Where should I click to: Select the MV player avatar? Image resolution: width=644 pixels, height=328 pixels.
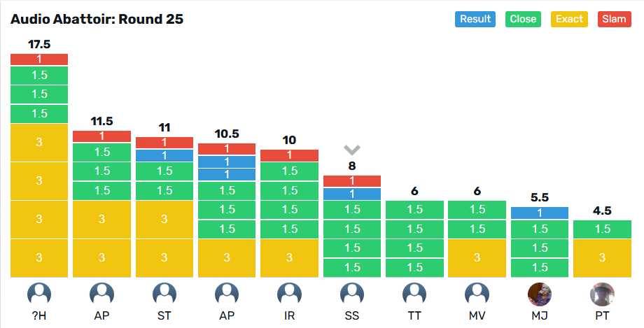(x=477, y=294)
